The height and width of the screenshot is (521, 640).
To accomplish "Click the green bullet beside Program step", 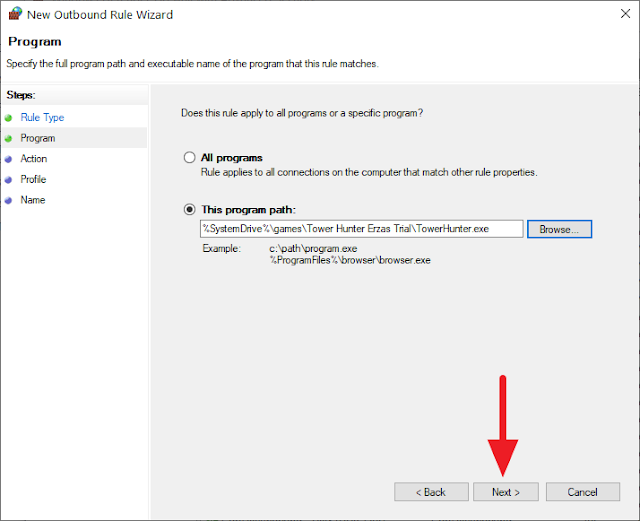I will pyautogui.click(x=8, y=139).
